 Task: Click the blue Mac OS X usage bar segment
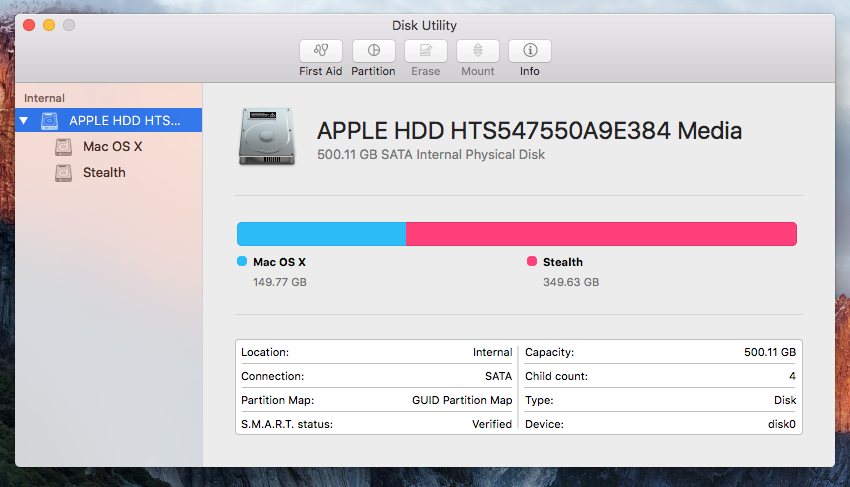[321, 234]
